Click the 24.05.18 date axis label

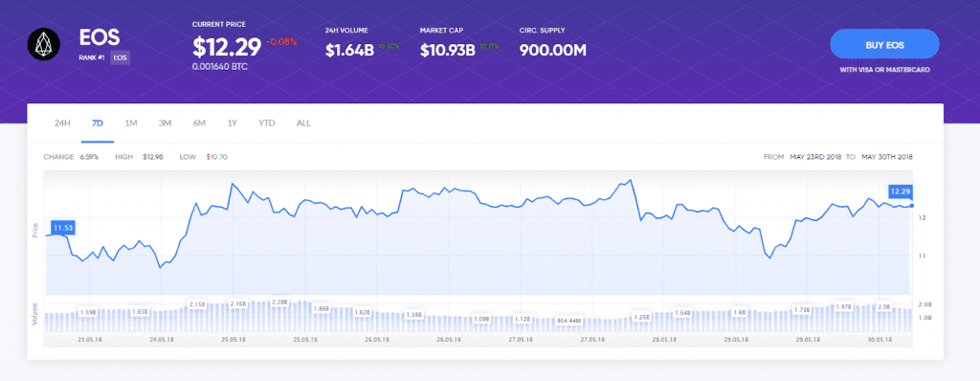coord(161,340)
